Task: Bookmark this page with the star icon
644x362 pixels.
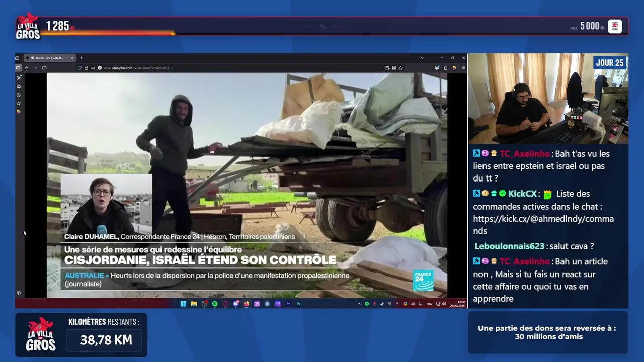Action: click(x=401, y=68)
